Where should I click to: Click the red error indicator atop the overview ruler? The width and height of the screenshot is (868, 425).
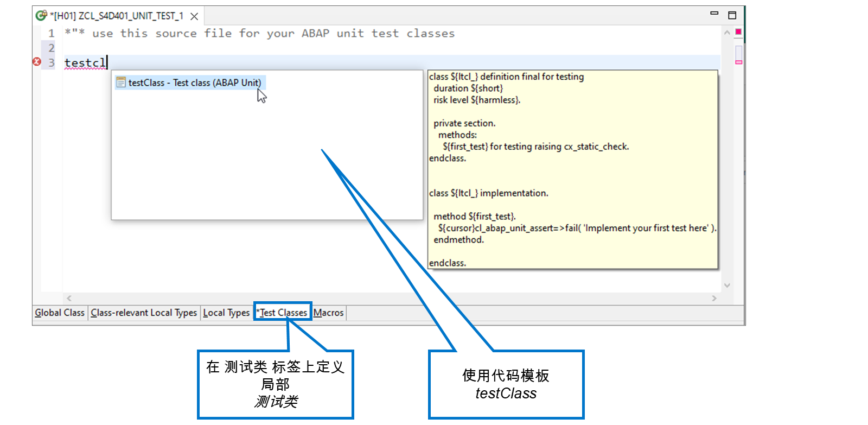click(738, 32)
